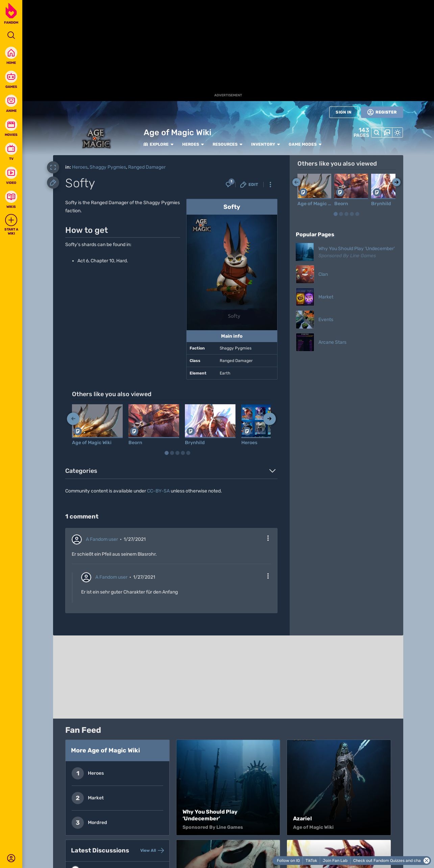The width and height of the screenshot is (434, 868).
Task: Click TikTok link in bottom bar
Action: [x=311, y=861]
